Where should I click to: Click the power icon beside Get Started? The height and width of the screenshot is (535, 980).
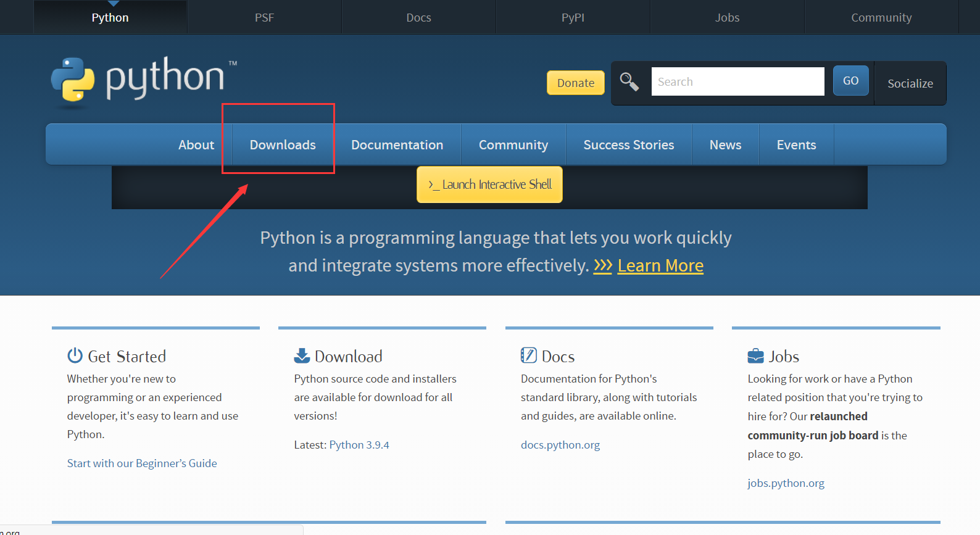(x=75, y=355)
